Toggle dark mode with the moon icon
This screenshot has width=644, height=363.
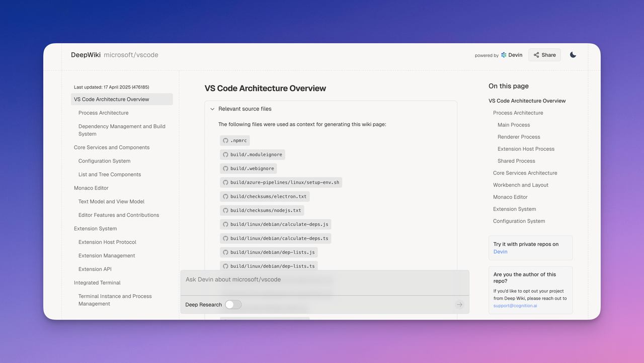click(x=573, y=55)
